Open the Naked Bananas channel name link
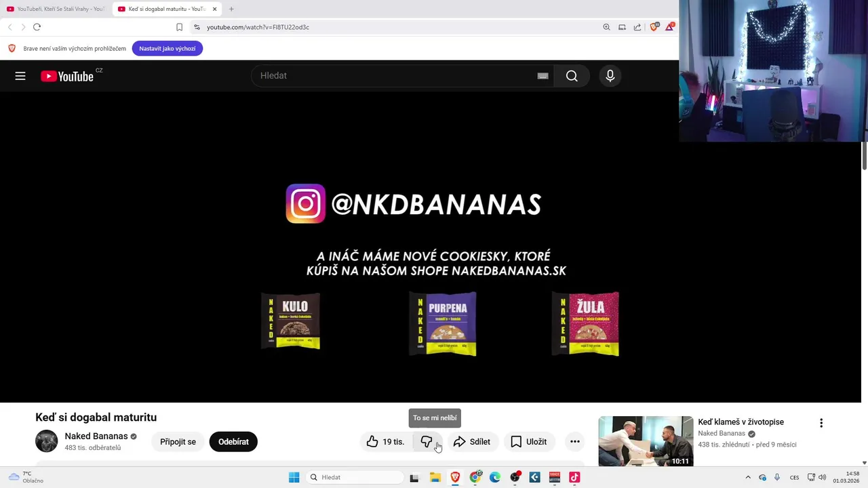The image size is (868, 488). point(96,436)
